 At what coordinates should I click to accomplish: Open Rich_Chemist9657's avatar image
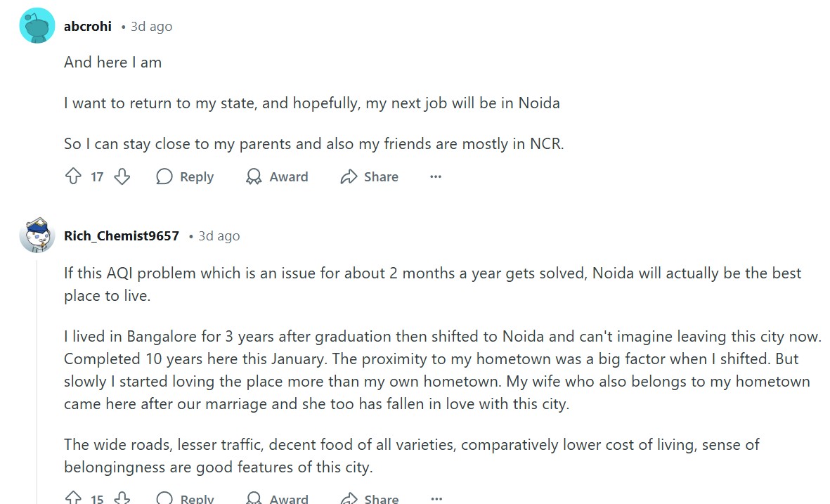tap(37, 235)
